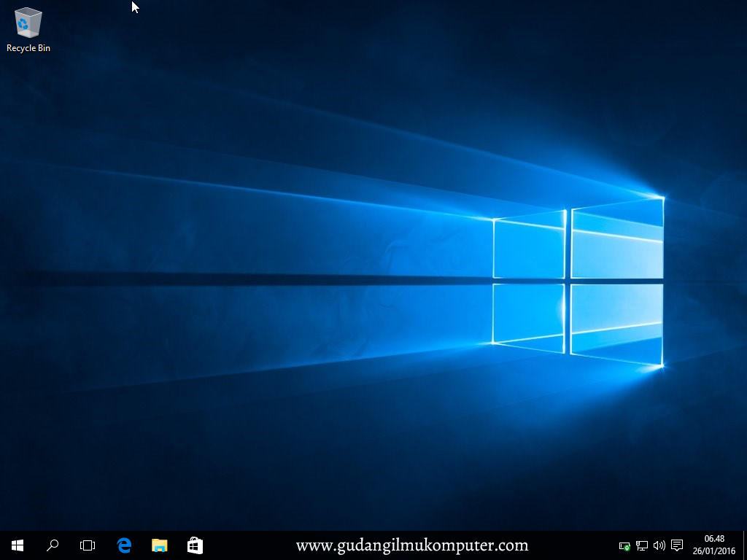Viewport: 747px width, 560px height.
Task: Open the Recycle Bin on the desktop
Action: click(28, 22)
